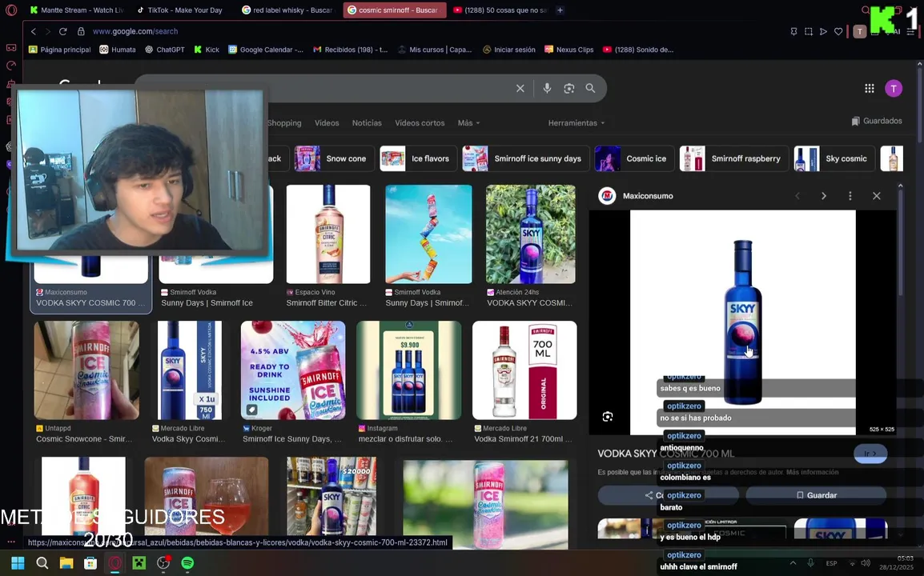
Task: Open the Recibidos (198) Gmail bookmark
Action: [x=350, y=50]
